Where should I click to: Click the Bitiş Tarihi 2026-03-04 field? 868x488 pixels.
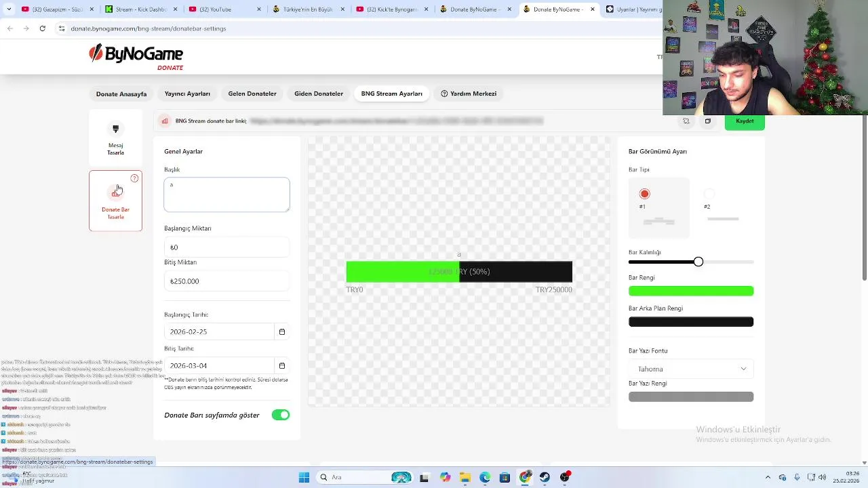(x=219, y=365)
